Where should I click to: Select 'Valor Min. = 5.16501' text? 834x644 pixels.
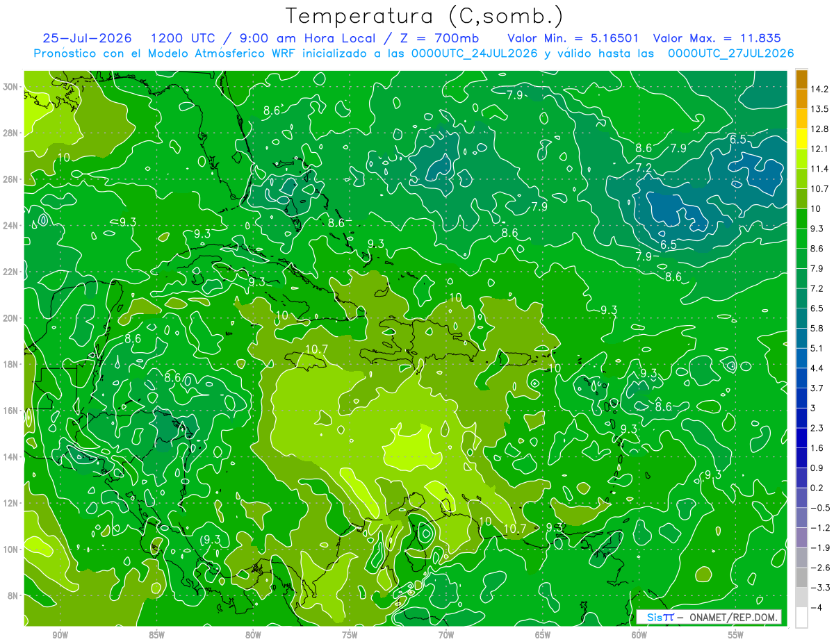tap(573, 38)
